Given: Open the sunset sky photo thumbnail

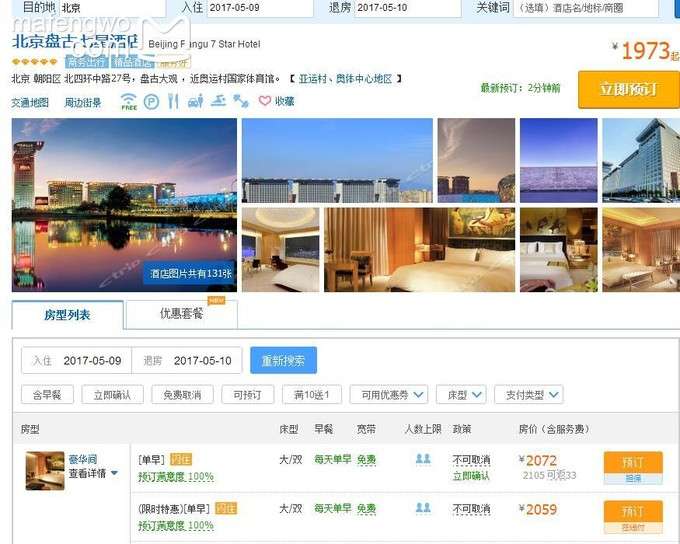Looking at the screenshot, I should point(476,160).
